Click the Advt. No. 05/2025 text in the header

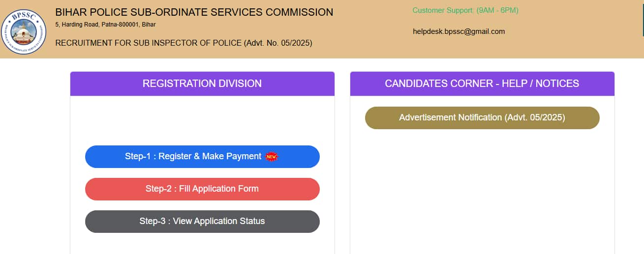click(x=278, y=43)
